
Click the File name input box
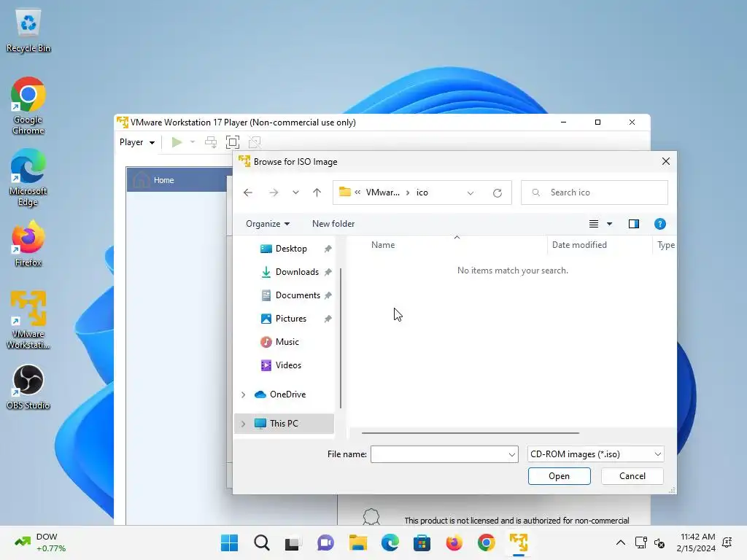pos(439,454)
